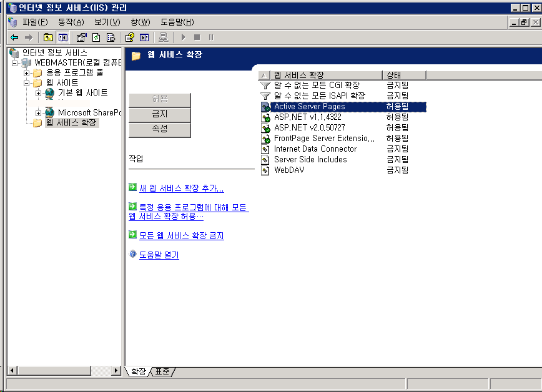
Task: Click the Help toolbar icon with question mark
Action: click(130, 37)
